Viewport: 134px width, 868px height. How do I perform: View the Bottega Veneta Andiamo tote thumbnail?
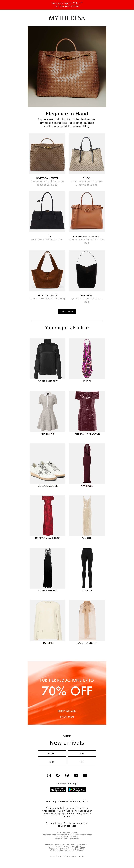pos(47,154)
